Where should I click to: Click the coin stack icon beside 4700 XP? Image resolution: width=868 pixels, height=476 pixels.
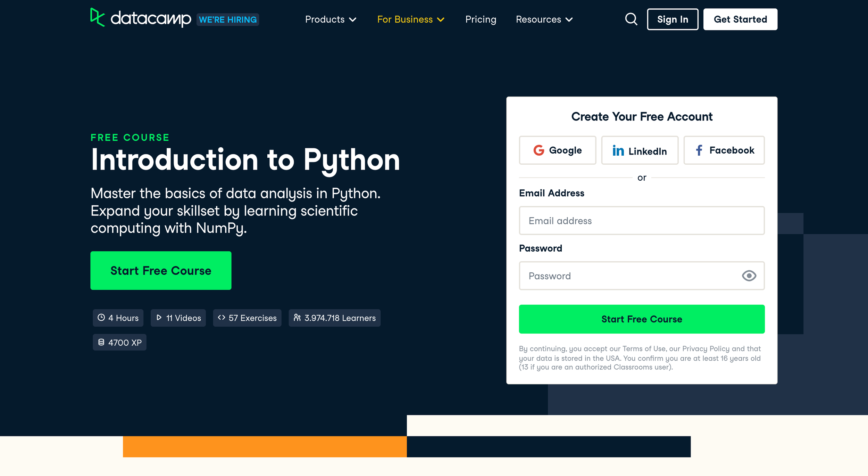[101, 342]
